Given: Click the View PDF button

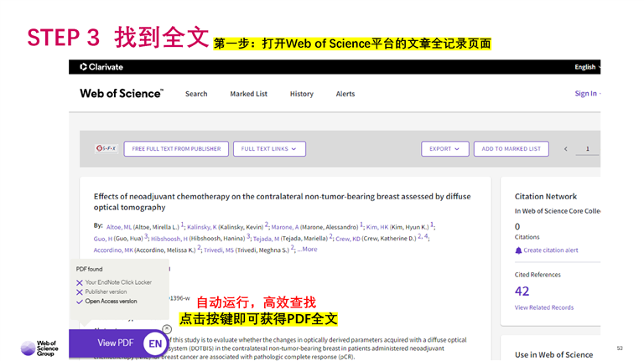Looking at the screenshot, I should point(116,343).
